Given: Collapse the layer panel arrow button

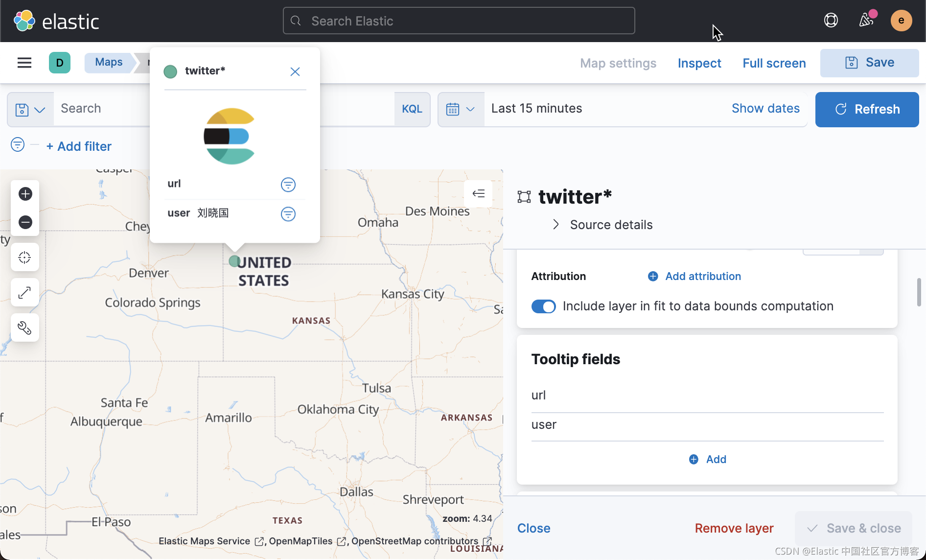Looking at the screenshot, I should (478, 194).
